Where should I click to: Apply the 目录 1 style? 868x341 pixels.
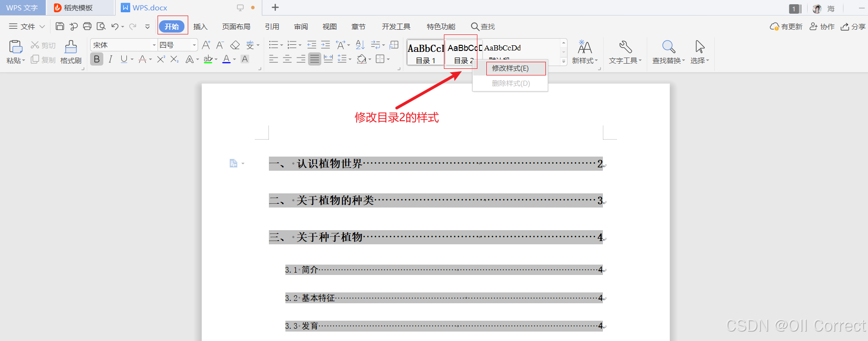(x=426, y=52)
